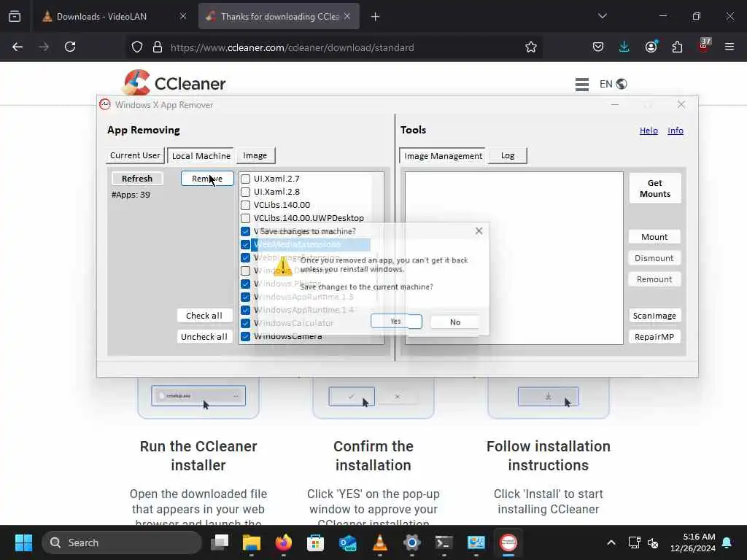Click the Get Mounts button
This screenshot has width=747, height=560.
coord(655,189)
